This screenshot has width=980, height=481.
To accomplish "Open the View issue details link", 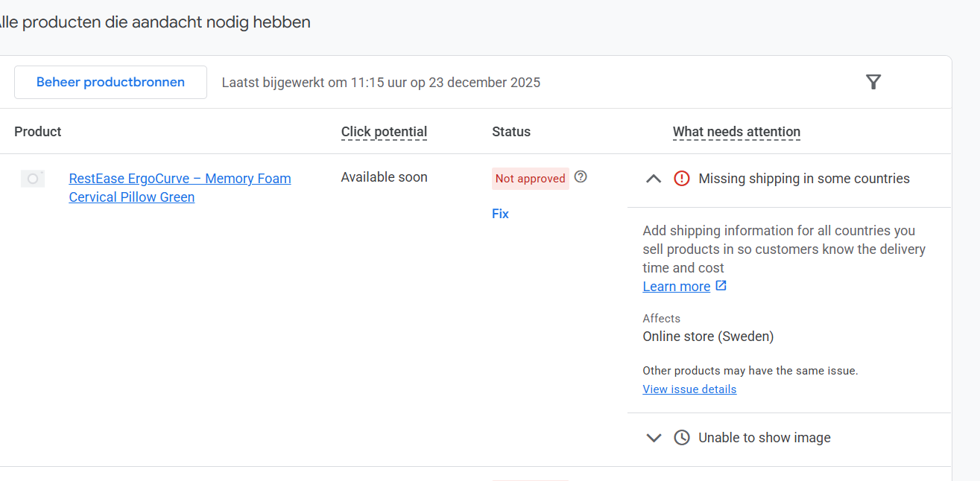I will [x=689, y=389].
